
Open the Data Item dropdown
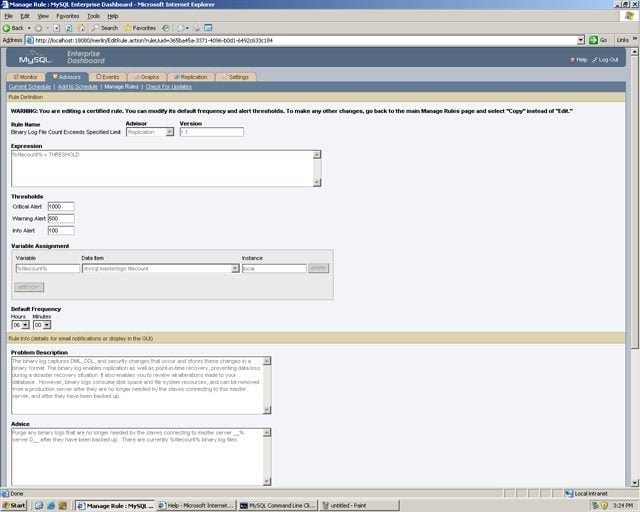160,269
